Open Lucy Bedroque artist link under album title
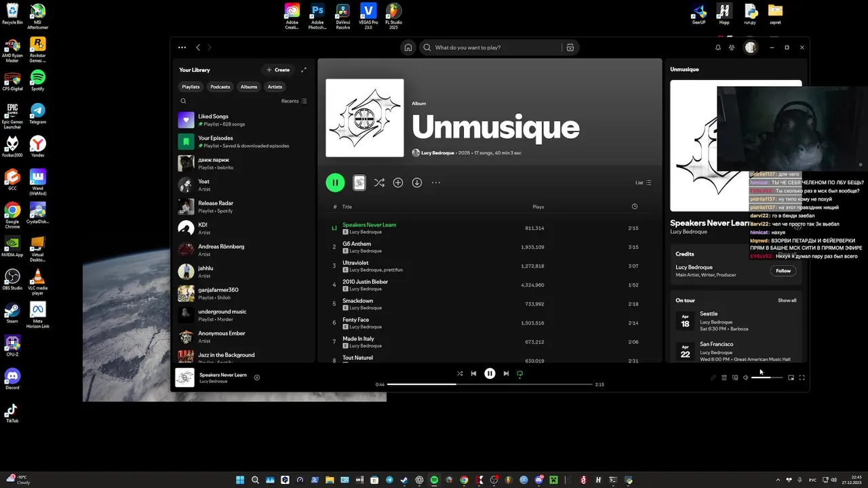The height and width of the screenshot is (488, 868). click(437, 153)
